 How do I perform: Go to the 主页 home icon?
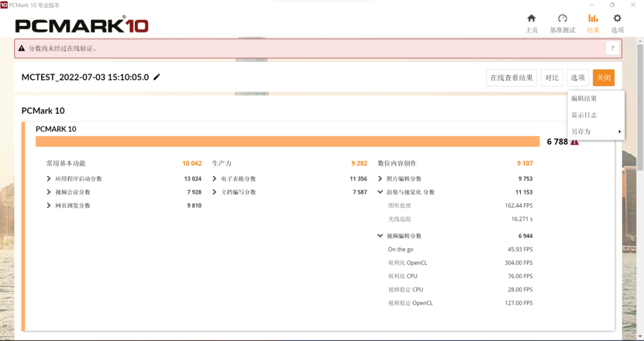point(531,18)
